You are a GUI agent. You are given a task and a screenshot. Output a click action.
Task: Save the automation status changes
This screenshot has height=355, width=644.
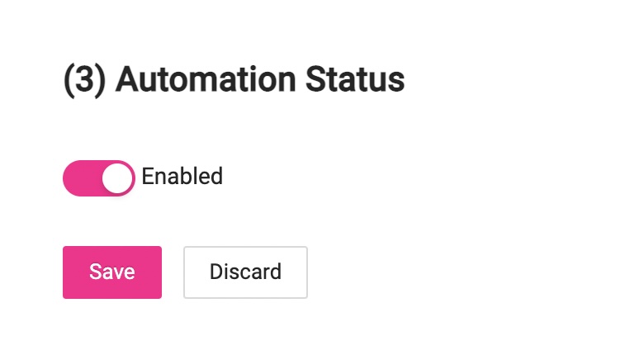pyautogui.click(x=112, y=272)
